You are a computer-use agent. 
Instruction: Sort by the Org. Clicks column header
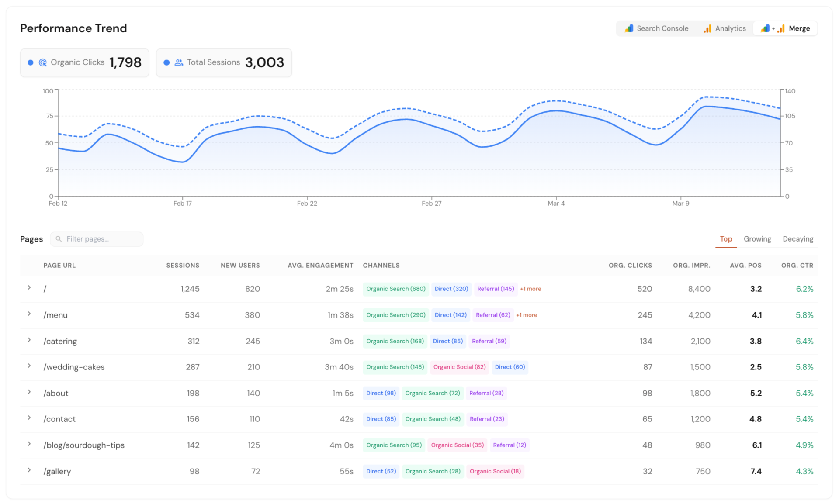tap(630, 265)
